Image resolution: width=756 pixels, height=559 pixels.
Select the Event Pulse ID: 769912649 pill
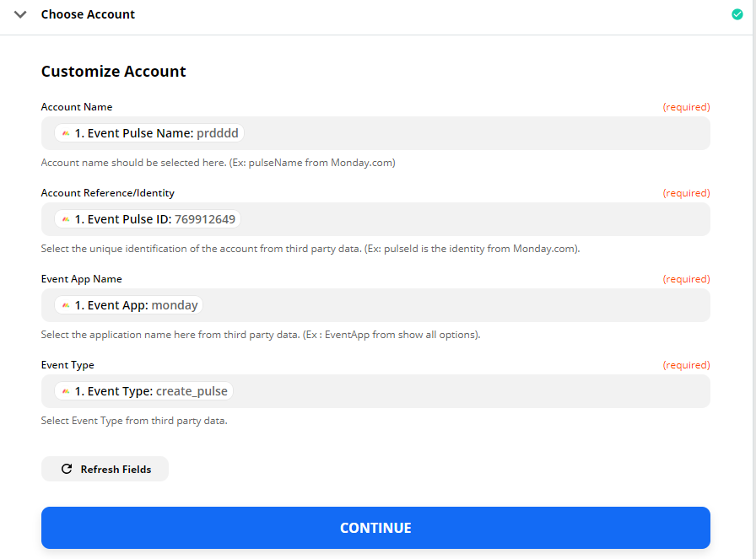click(148, 219)
